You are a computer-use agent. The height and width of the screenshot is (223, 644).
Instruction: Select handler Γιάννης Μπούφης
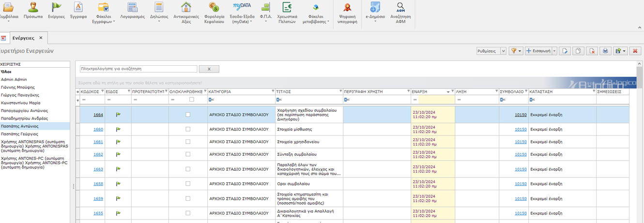tap(17, 87)
